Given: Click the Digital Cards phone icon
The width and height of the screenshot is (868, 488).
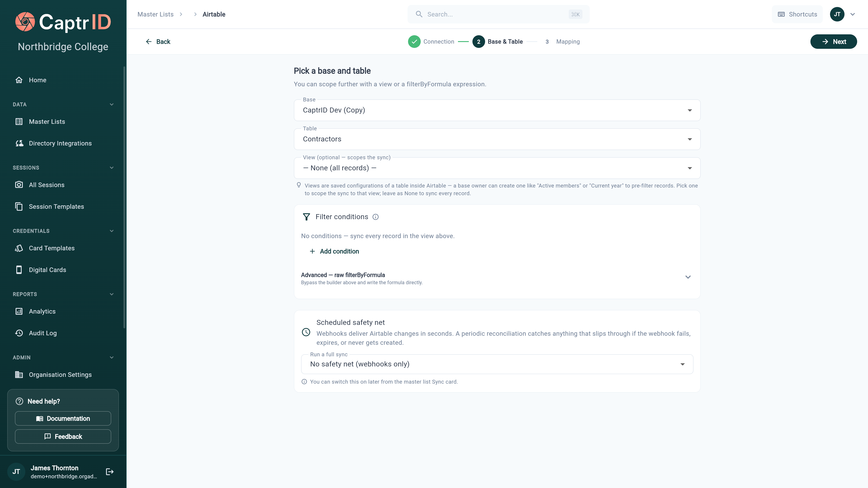Looking at the screenshot, I should point(19,270).
